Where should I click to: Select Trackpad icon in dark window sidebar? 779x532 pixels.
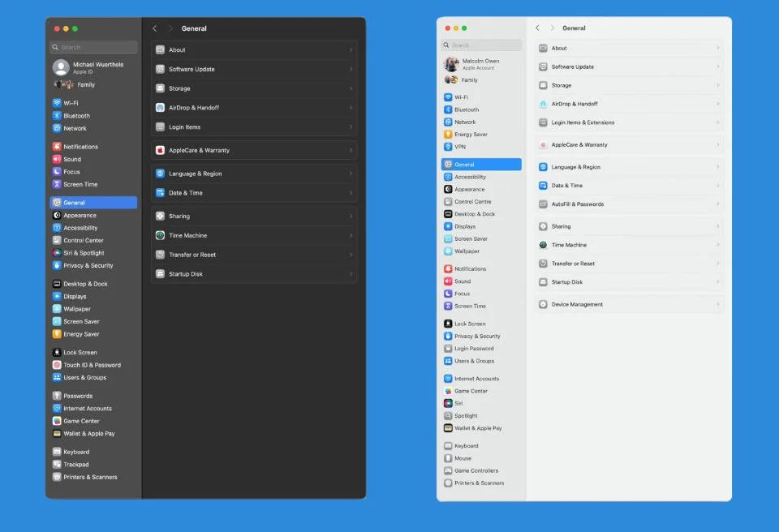57,465
